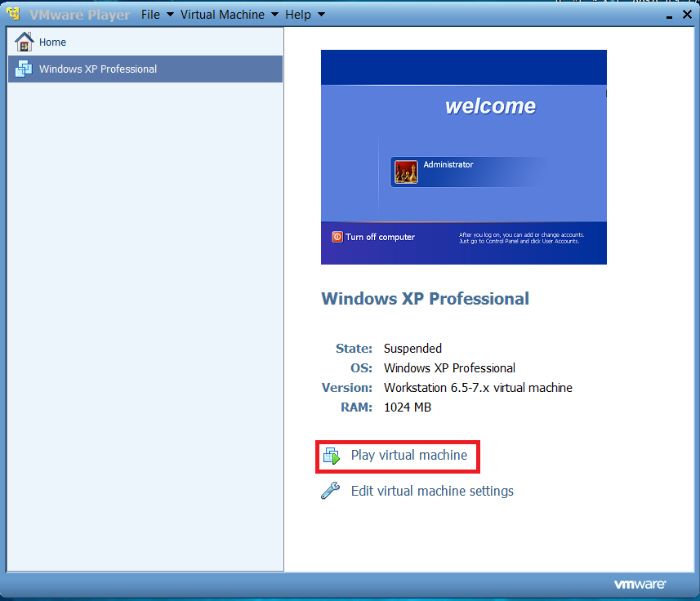The width and height of the screenshot is (700, 601).
Task: Click the VMware Player title text
Action: [x=80, y=15]
